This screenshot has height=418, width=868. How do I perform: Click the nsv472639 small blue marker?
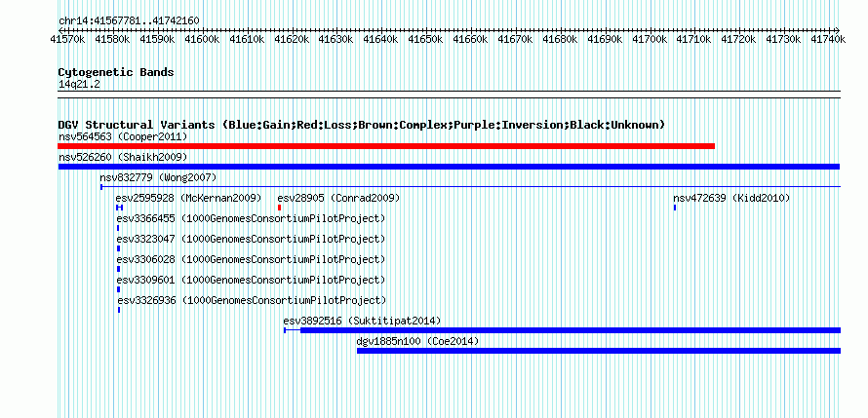[675, 208]
